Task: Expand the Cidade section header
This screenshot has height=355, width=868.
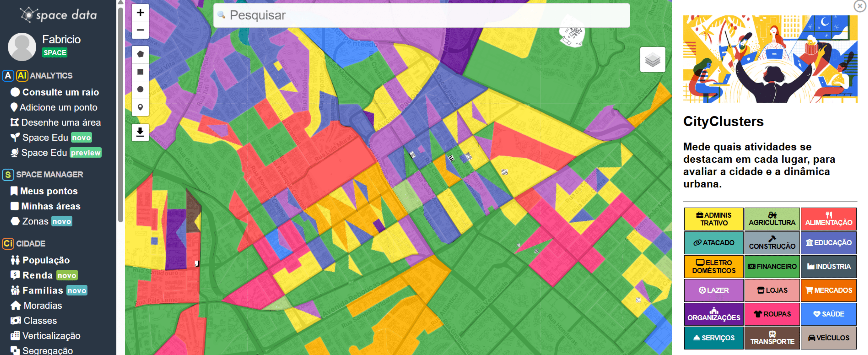Action: click(x=30, y=243)
